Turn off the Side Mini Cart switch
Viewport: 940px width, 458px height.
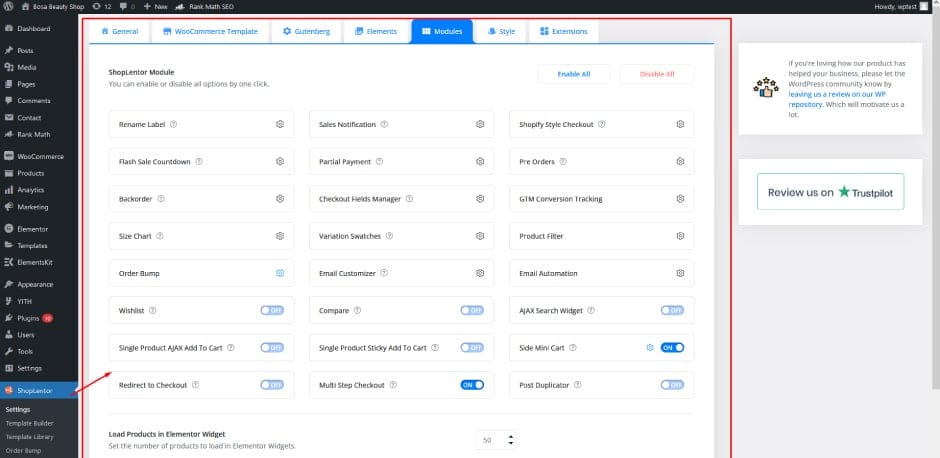click(x=673, y=348)
